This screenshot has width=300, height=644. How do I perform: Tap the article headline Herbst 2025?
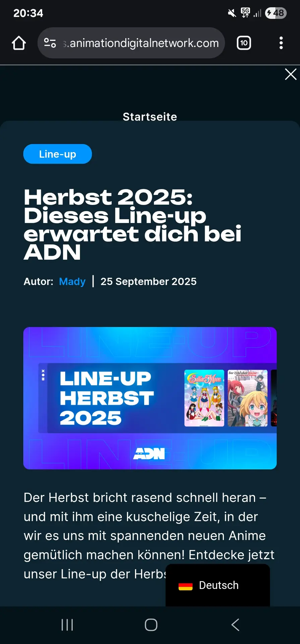click(132, 224)
